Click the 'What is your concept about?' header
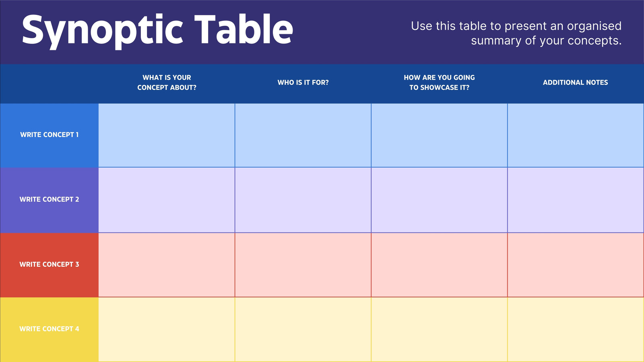This screenshot has height=362, width=644. pos(167,82)
